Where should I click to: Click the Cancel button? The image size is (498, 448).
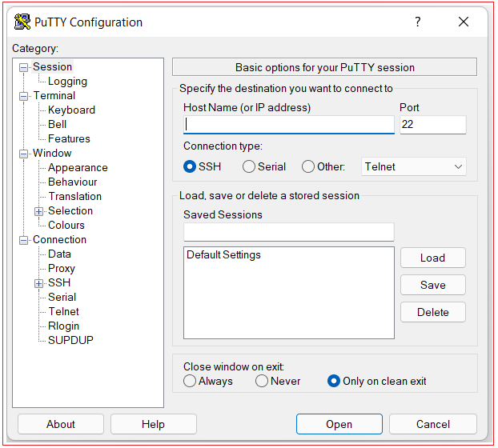(433, 424)
